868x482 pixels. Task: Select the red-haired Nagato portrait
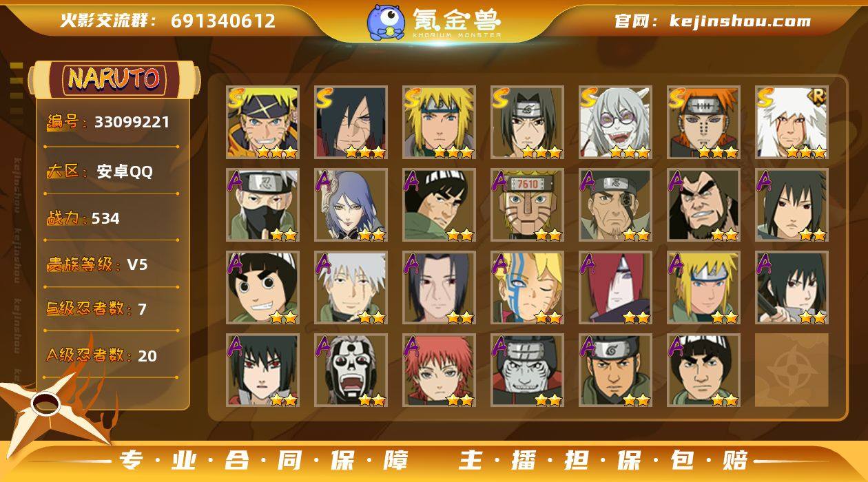616,288
